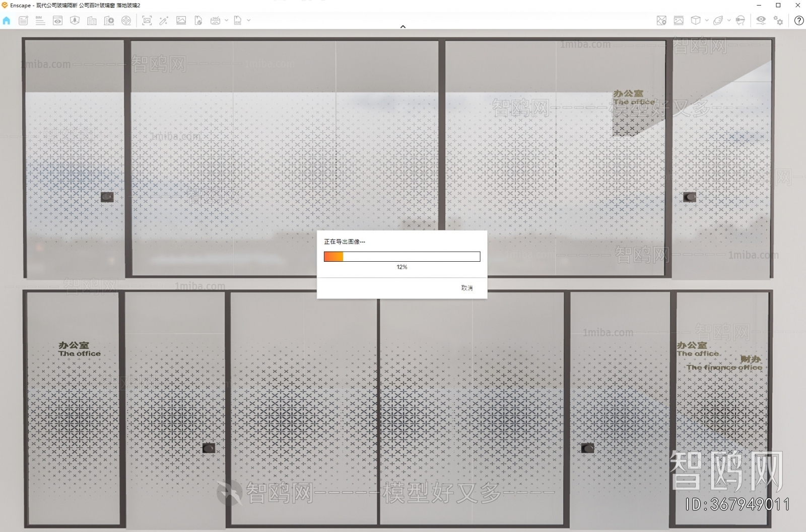This screenshot has width=806, height=532.
Task: Toggle the cube projection view mode
Action: 696,21
